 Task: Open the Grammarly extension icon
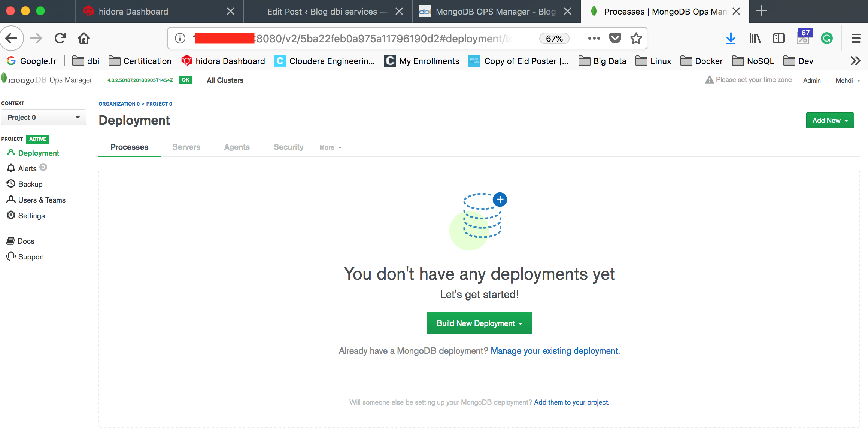pyautogui.click(x=827, y=38)
